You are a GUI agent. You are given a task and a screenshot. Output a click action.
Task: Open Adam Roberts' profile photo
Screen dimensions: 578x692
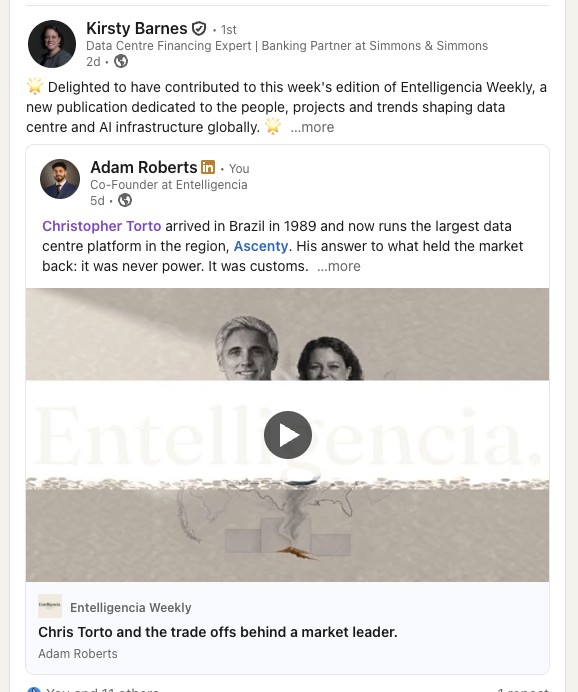pos(60,179)
